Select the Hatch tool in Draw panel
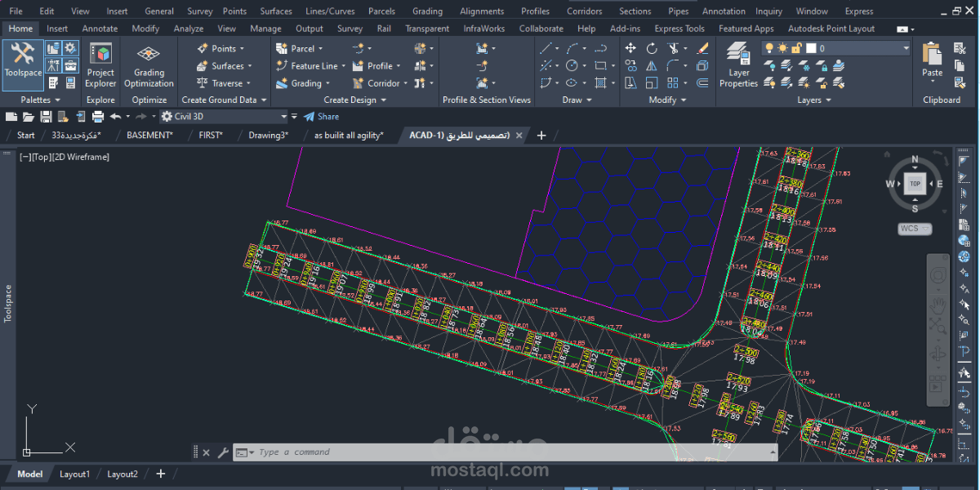This screenshot has height=490, width=980. [x=601, y=82]
